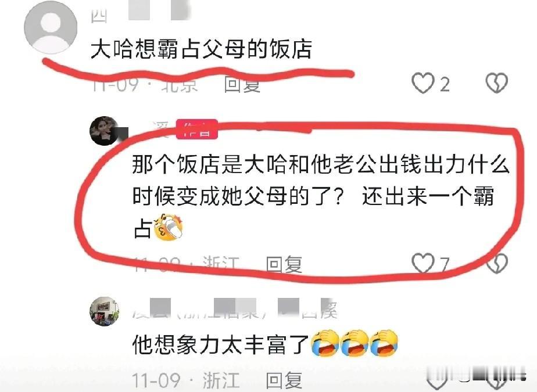Reply to 他想象力太丰富了 comment
Screen dimensions: 537x392
284,380
